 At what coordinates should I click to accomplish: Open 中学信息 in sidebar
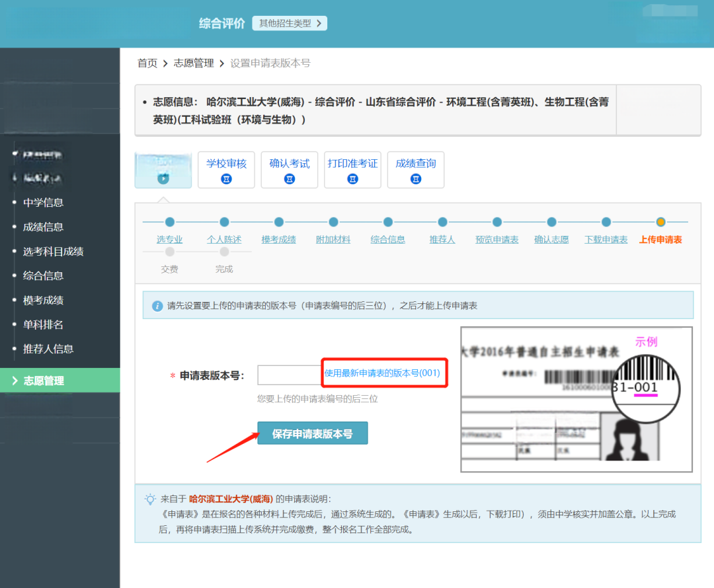click(43, 203)
